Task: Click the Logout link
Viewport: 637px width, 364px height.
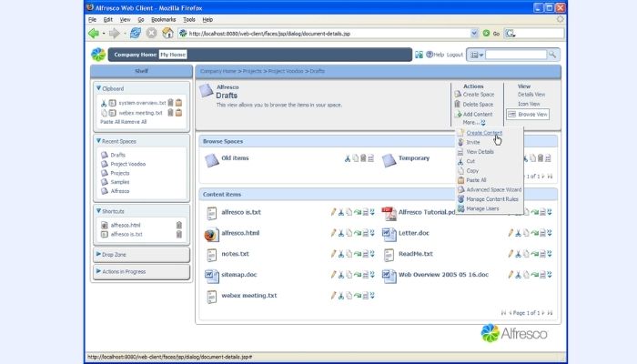Action: 455,55
